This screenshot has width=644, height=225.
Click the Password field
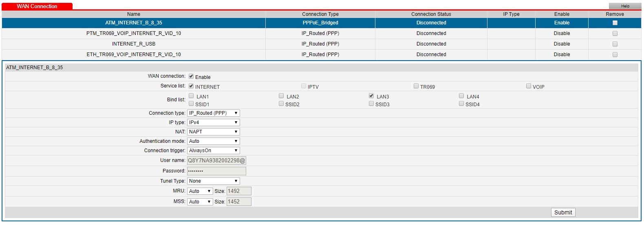pyautogui.click(x=216, y=171)
